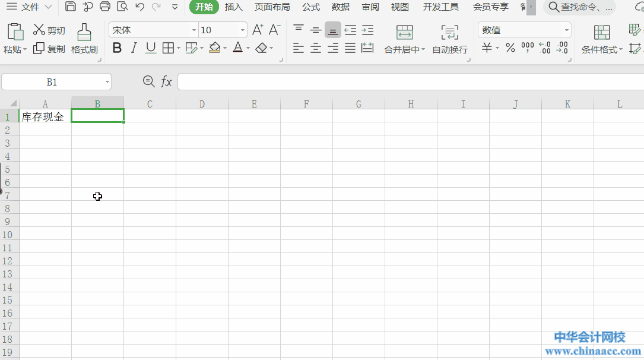Decrease indent icon
This screenshot has width=644, height=360.
click(350, 30)
